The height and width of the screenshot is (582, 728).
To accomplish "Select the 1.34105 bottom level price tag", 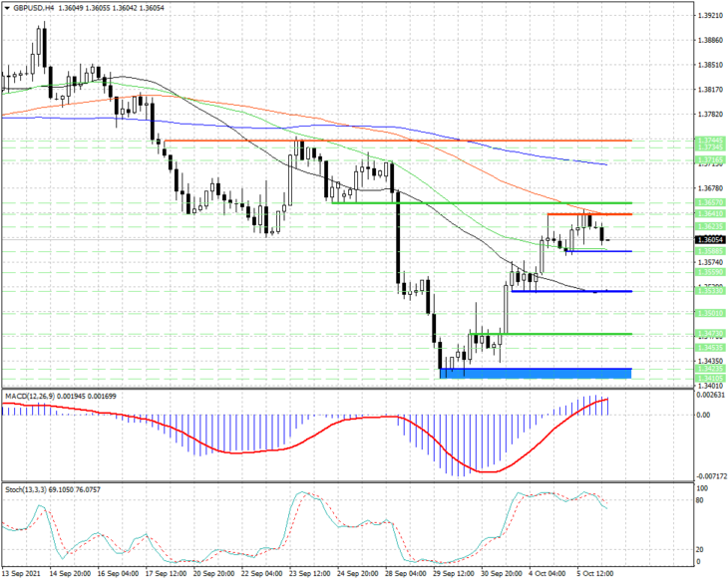I will click(710, 379).
